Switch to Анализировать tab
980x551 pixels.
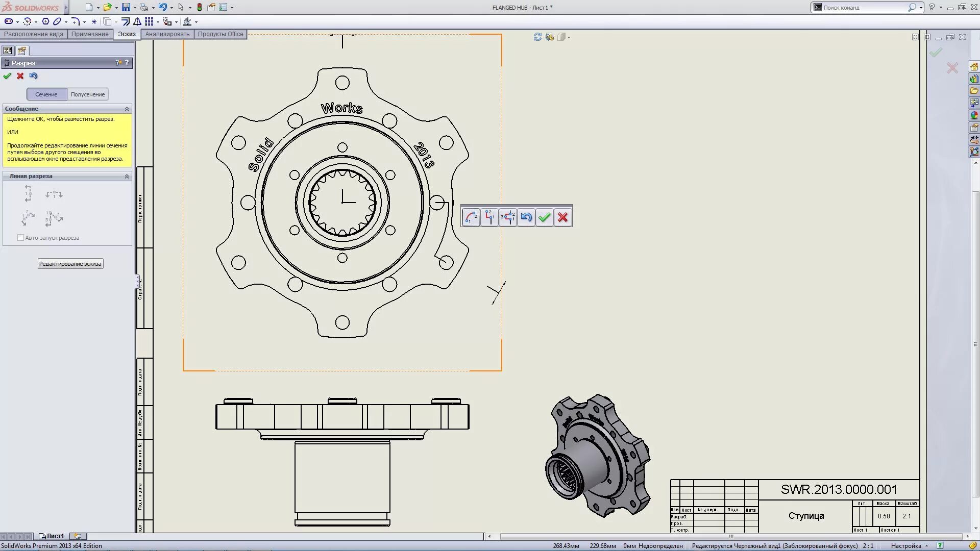pos(167,34)
